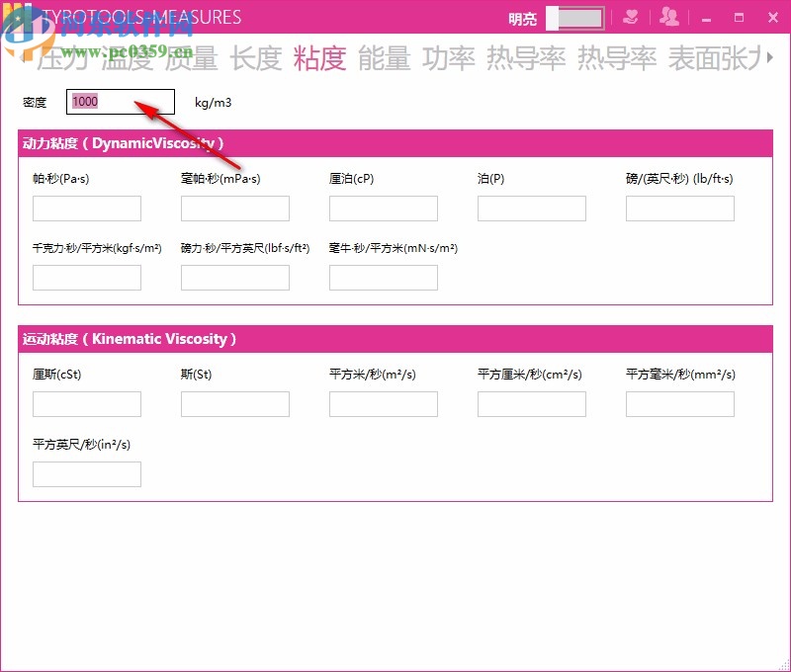The width and height of the screenshot is (791, 672).
Task: Click the 千克力·秒/平方米 kgf·s/m² input field
Action: click(87, 278)
